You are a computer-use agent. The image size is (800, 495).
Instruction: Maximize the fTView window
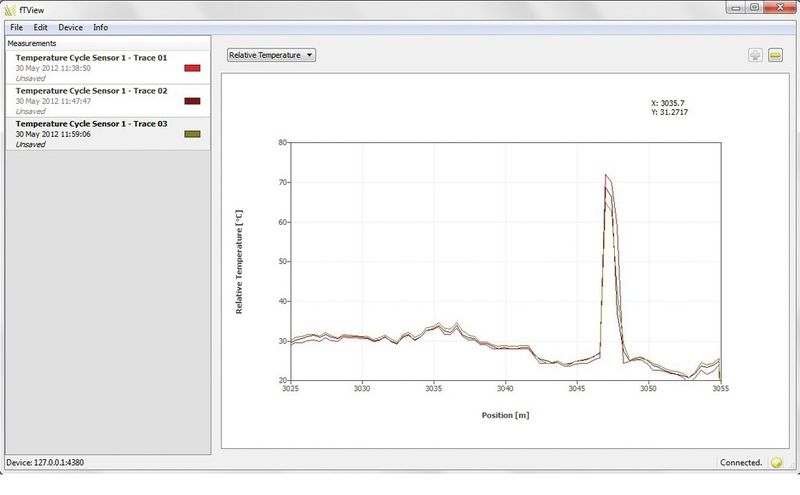[755, 7]
